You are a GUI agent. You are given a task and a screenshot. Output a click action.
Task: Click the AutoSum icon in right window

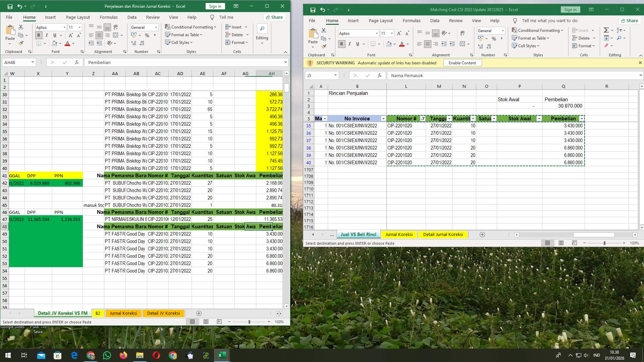(606, 30)
